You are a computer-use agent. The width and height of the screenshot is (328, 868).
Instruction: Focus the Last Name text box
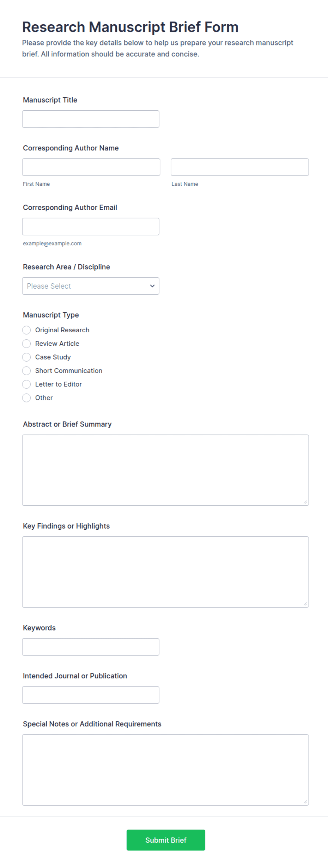tap(239, 167)
